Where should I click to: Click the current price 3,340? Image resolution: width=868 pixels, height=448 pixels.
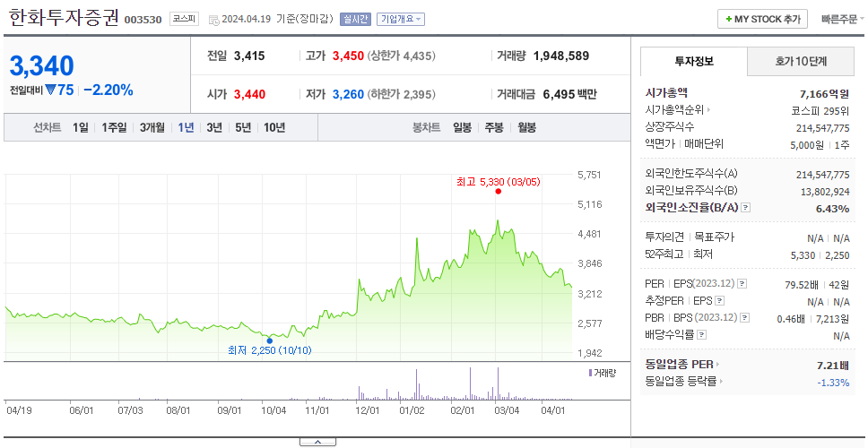pyautogui.click(x=41, y=65)
